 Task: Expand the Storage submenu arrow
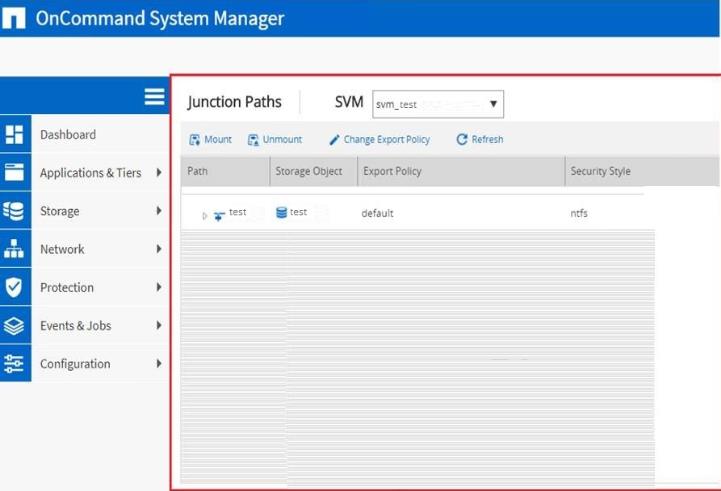[x=159, y=211]
